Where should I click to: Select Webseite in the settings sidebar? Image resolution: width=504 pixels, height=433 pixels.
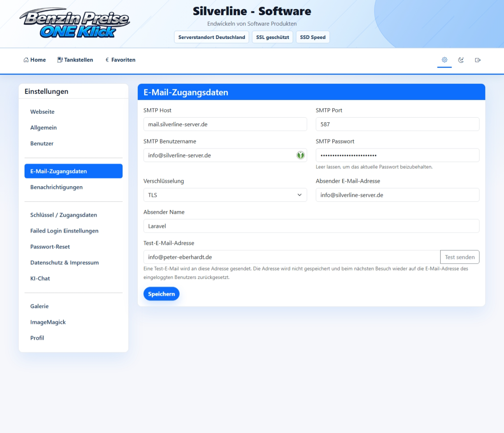(x=74, y=112)
